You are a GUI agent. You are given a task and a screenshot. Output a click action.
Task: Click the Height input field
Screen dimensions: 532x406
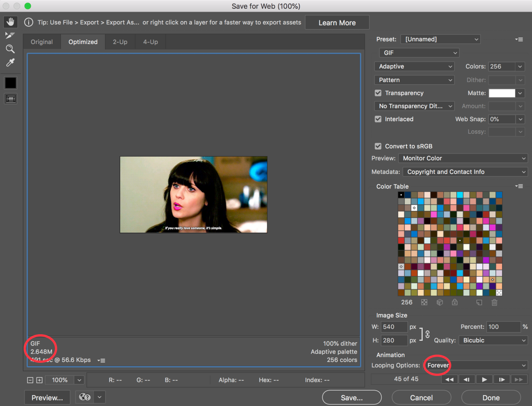(x=394, y=340)
